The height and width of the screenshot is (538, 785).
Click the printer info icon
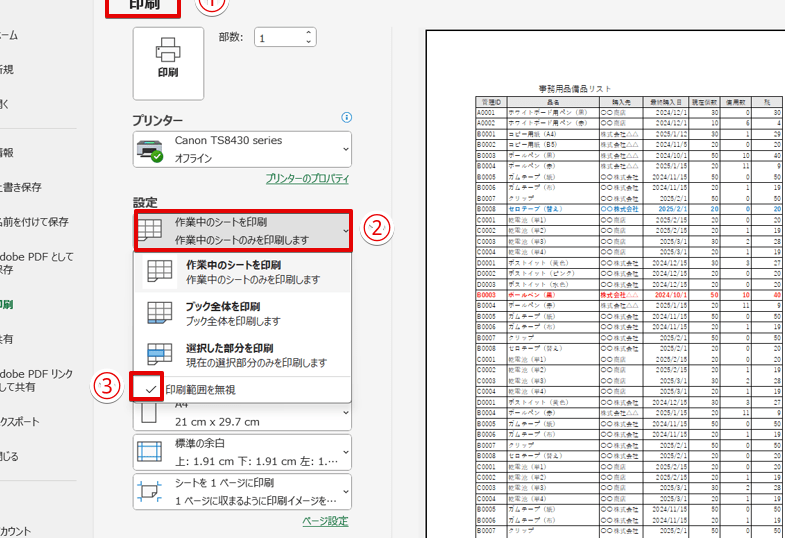click(x=346, y=118)
